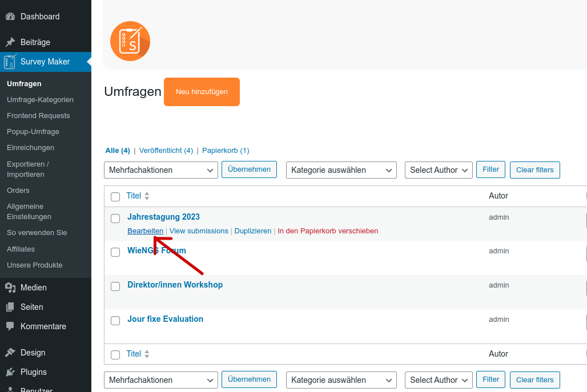Open Medien via its media icon

tap(10, 288)
